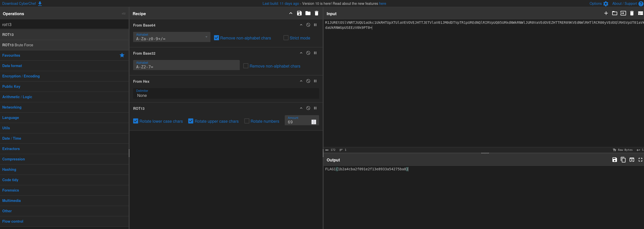
Task: Click the operations search field
Action: pyautogui.click(x=64, y=25)
